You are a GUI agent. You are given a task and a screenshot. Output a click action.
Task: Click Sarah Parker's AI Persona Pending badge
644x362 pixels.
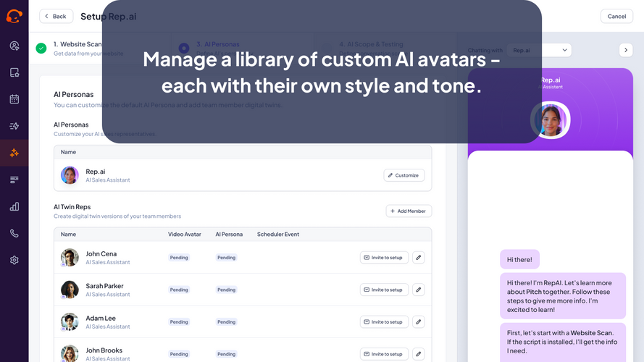click(x=226, y=290)
